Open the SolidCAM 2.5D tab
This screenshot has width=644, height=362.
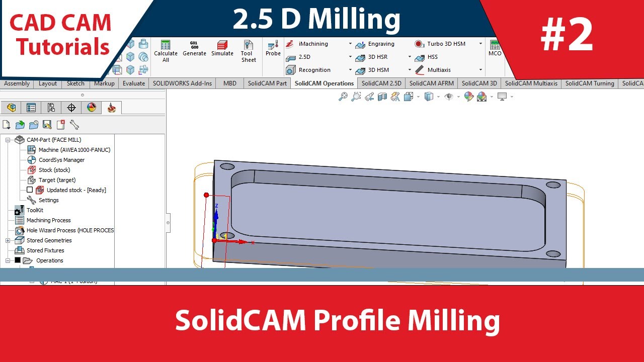tap(381, 83)
